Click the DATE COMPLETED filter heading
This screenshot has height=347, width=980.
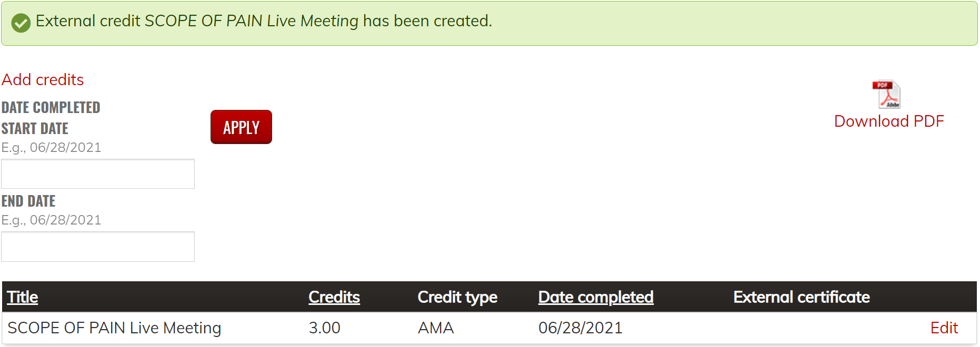(x=51, y=108)
